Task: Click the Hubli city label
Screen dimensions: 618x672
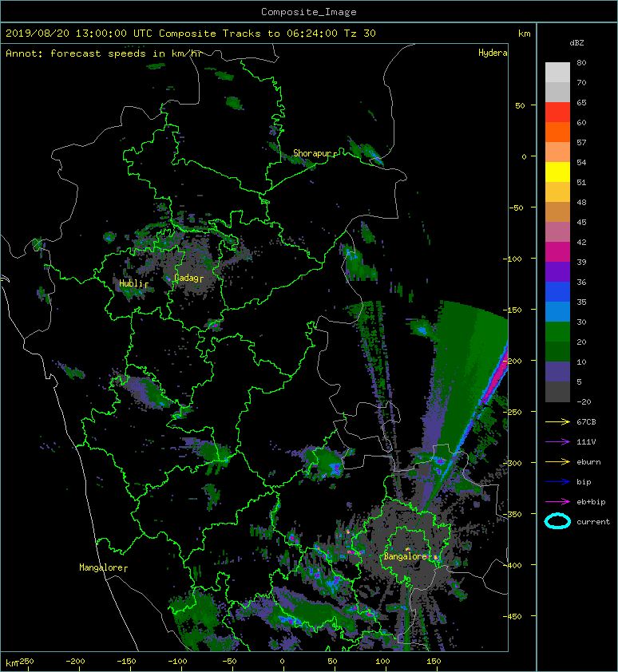Action: [131, 283]
